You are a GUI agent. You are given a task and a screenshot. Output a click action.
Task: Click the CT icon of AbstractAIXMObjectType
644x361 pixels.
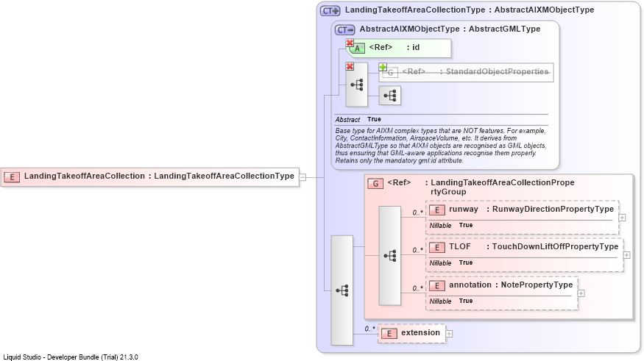[344, 29]
